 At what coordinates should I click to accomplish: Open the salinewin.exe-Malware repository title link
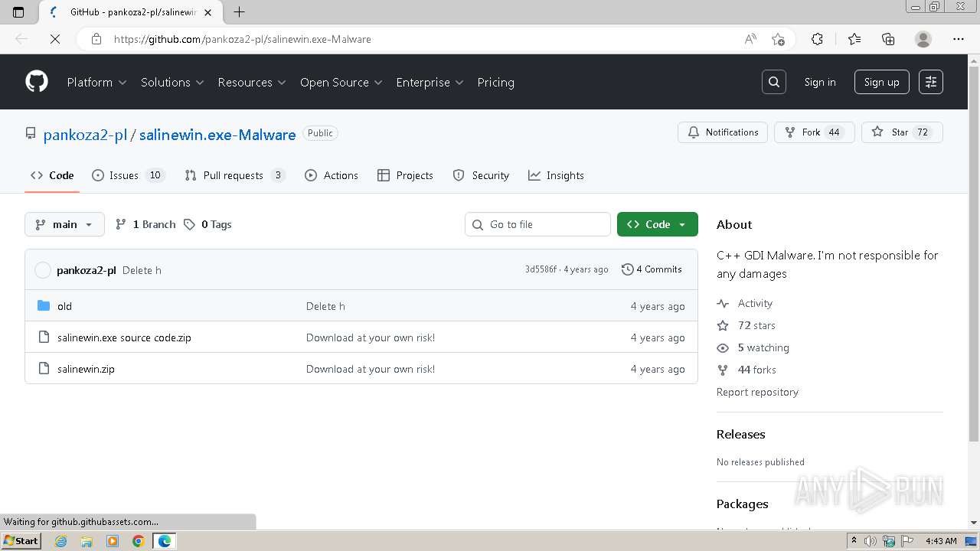point(217,135)
